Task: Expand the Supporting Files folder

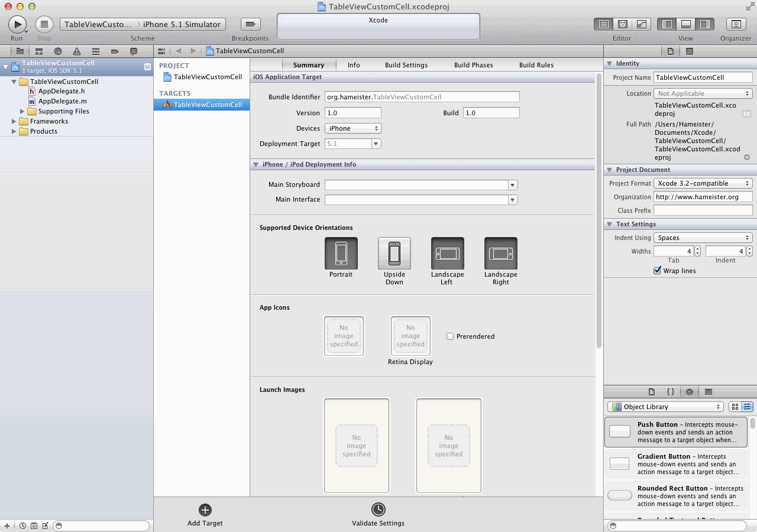Action: pyautogui.click(x=23, y=111)
